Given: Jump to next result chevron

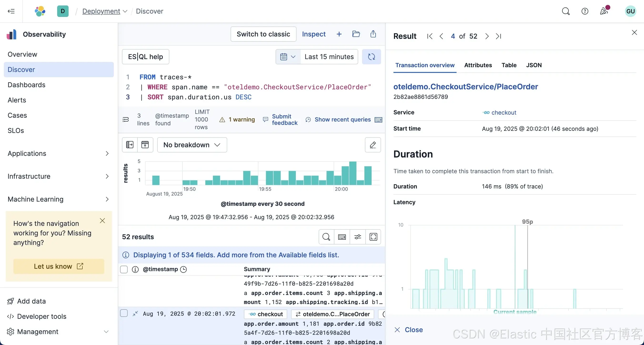Looking at the screenshot, I should (x=487, y=36).
